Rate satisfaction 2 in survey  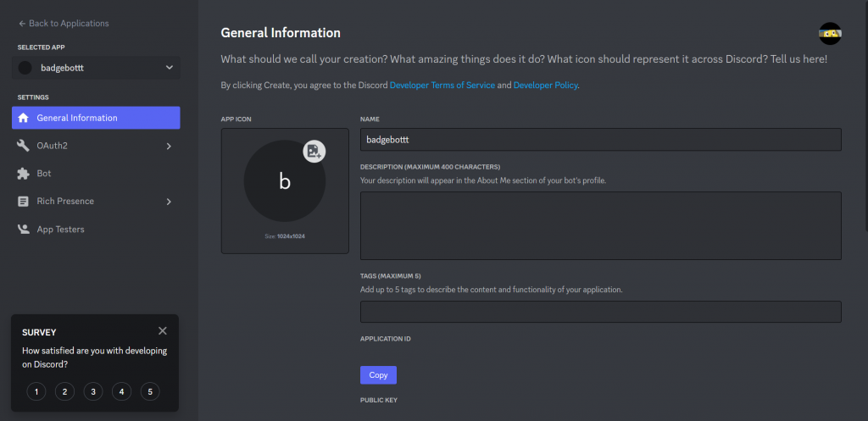(x=64, y=392)
